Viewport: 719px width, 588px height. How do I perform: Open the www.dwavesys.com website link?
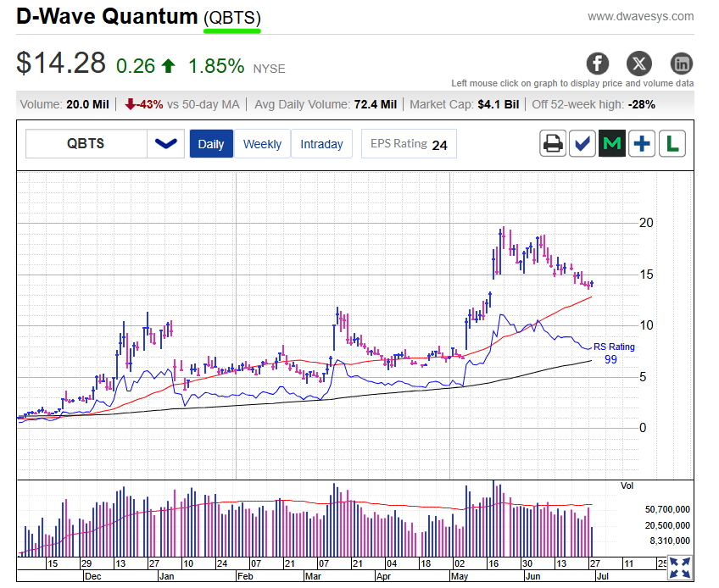pyautogui.click(x=641, y=16)
